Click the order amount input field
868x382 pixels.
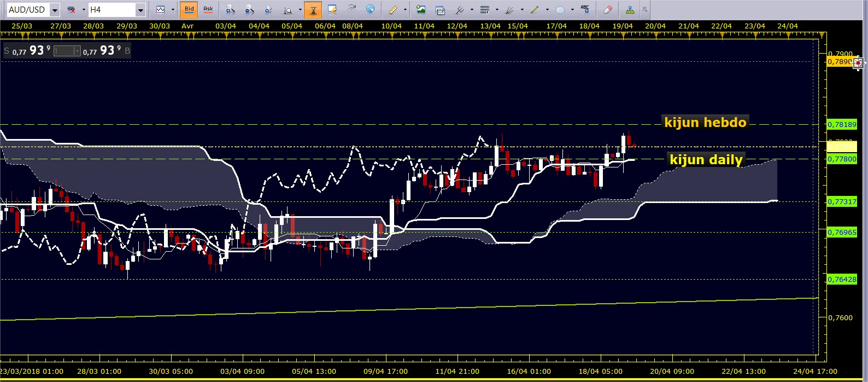pyautogui.click(x=63, y=51)
